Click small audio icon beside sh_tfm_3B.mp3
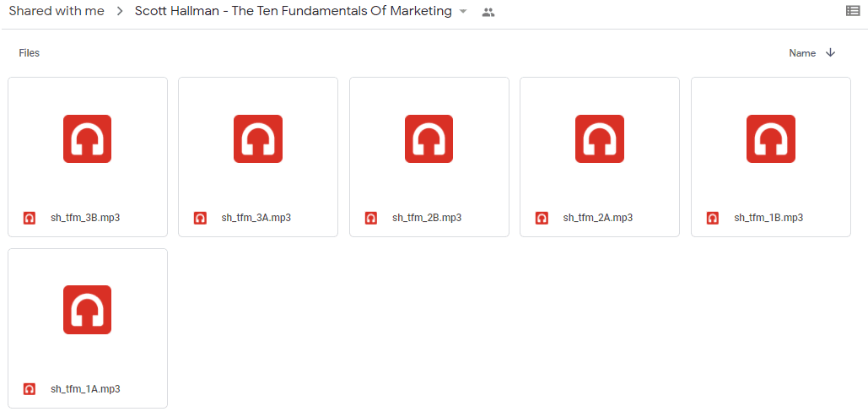 click(x=30, y=218)
